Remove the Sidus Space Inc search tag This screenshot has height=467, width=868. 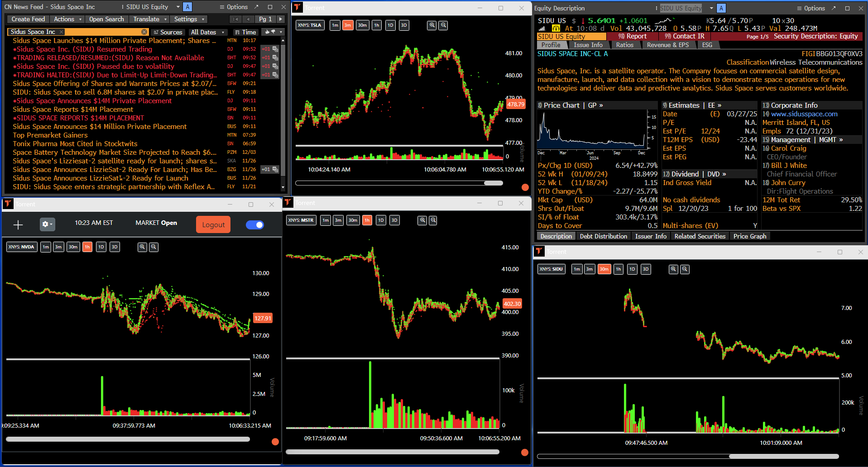click(x=62, y=32)
